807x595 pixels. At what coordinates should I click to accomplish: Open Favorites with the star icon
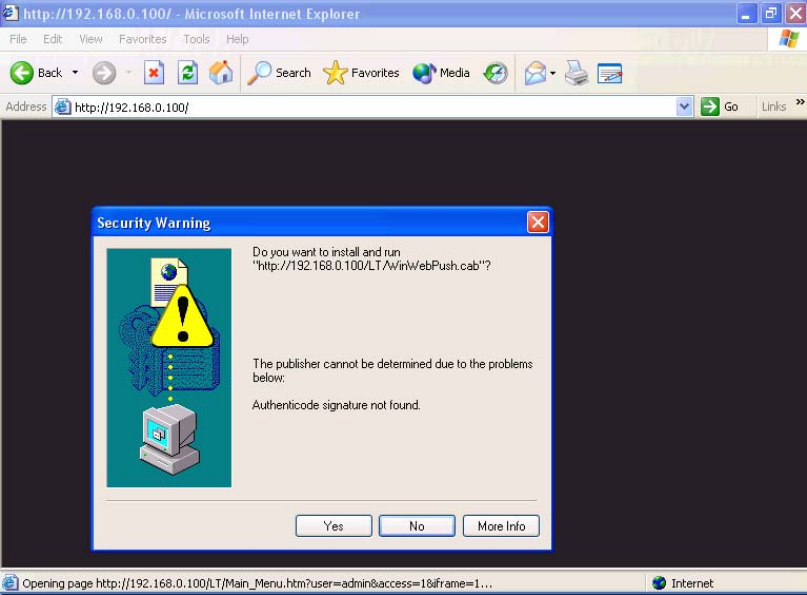click(x=335, y=73)
